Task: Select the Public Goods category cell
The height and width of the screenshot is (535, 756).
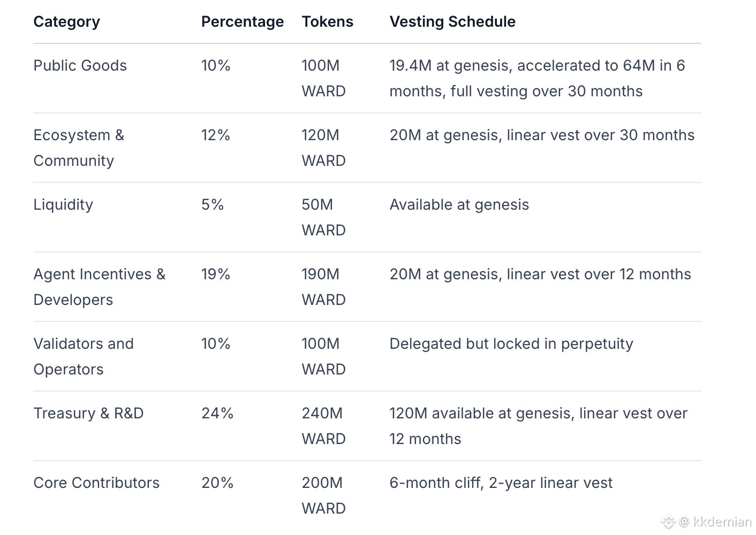Action: (x=80, y=66)
